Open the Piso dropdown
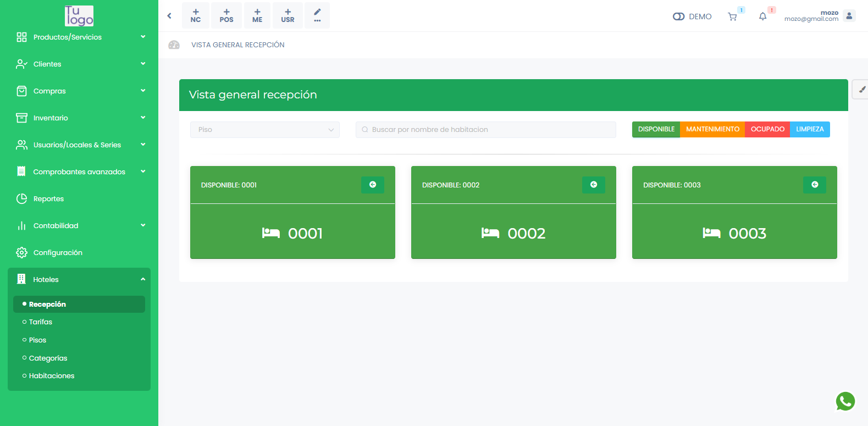The width and height of the screenshot is (868, 426). (x=264, y=130)
